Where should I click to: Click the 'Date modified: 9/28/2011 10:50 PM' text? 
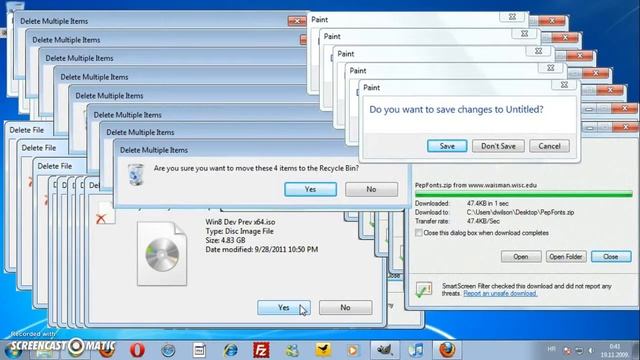262,249
